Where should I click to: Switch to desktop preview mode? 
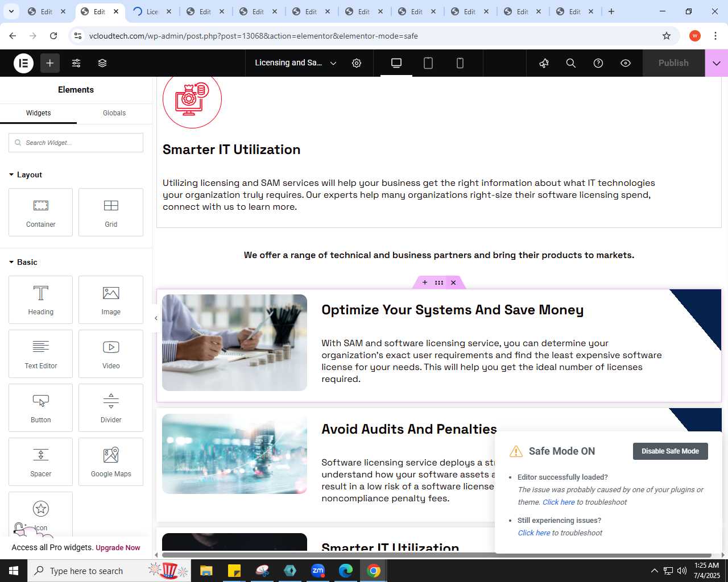coord(396,63)
